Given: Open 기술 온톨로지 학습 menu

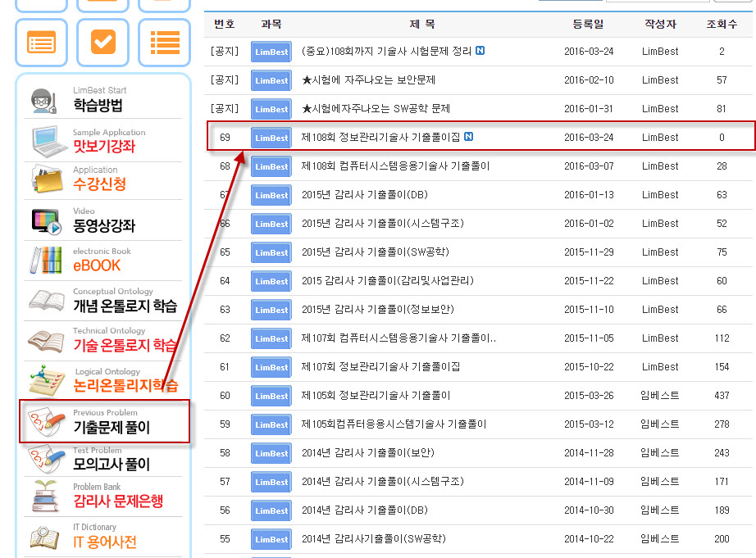Looking at the screenshot, I should (x=125, y=345).
